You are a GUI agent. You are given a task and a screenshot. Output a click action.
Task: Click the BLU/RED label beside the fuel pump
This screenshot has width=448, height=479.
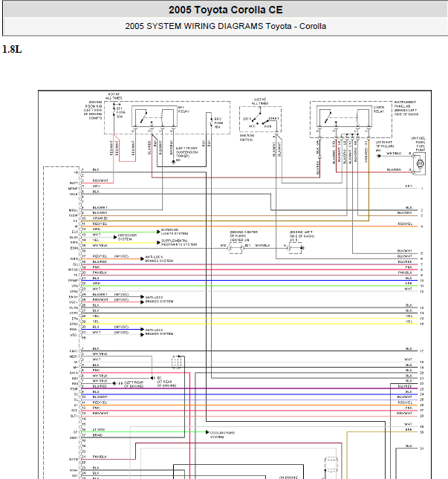click(394, 169)
